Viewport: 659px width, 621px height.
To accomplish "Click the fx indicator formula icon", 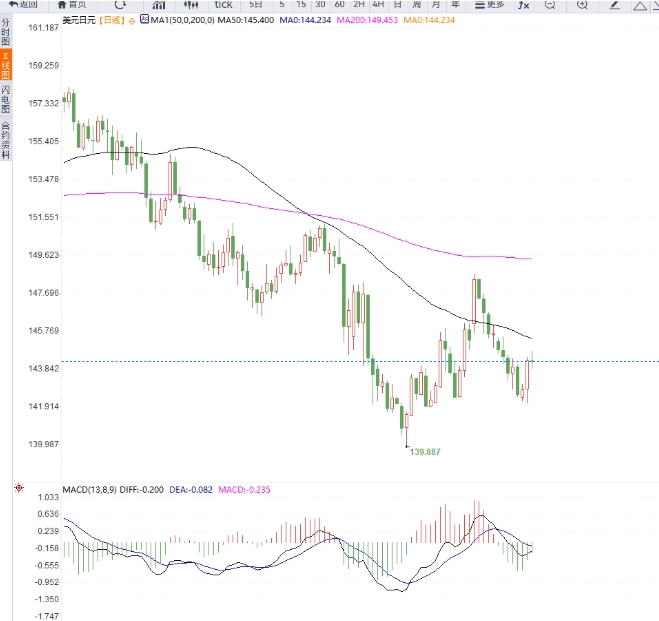I will [522, 5].
